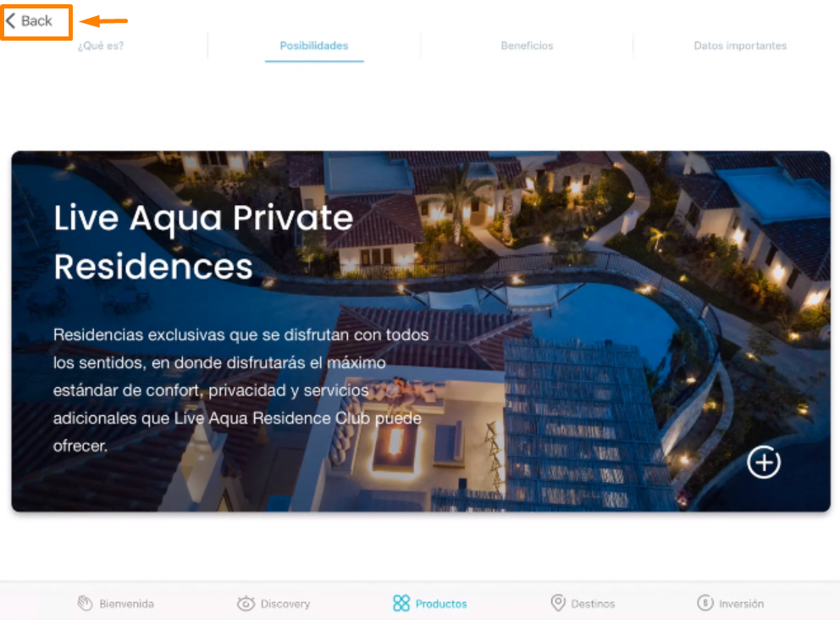Tap the Bienvenida waving hand icon
Image resolution: width=840 pixels, height=620 pixels.
pos(86,603)
